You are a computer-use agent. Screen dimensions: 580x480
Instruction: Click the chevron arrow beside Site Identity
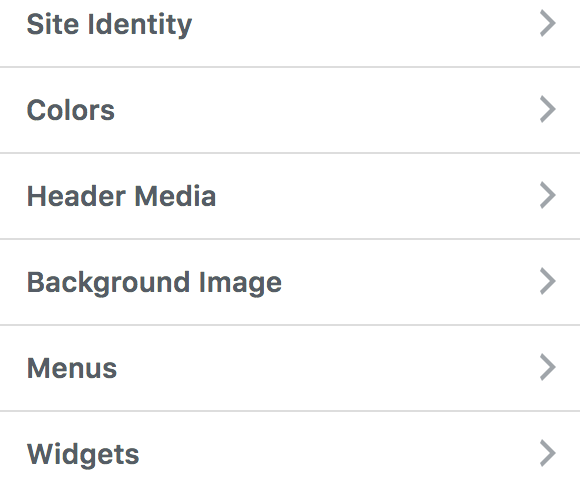point(548,23)
